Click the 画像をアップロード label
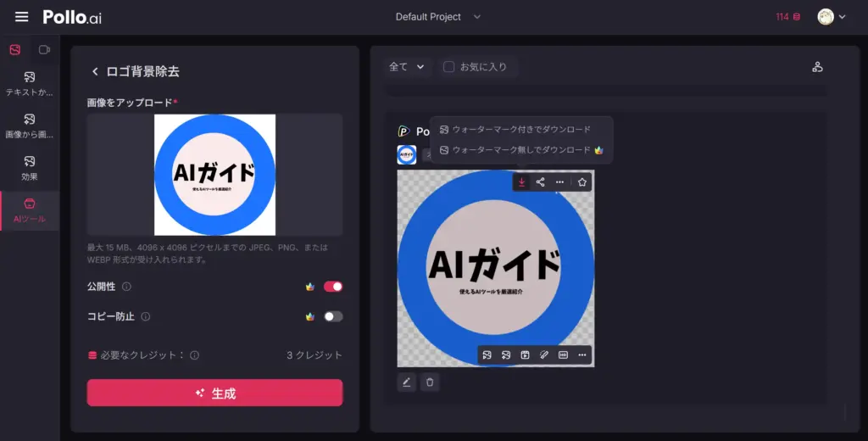Image resolution: width=868 pixels, height=441 pixels. 131,103
